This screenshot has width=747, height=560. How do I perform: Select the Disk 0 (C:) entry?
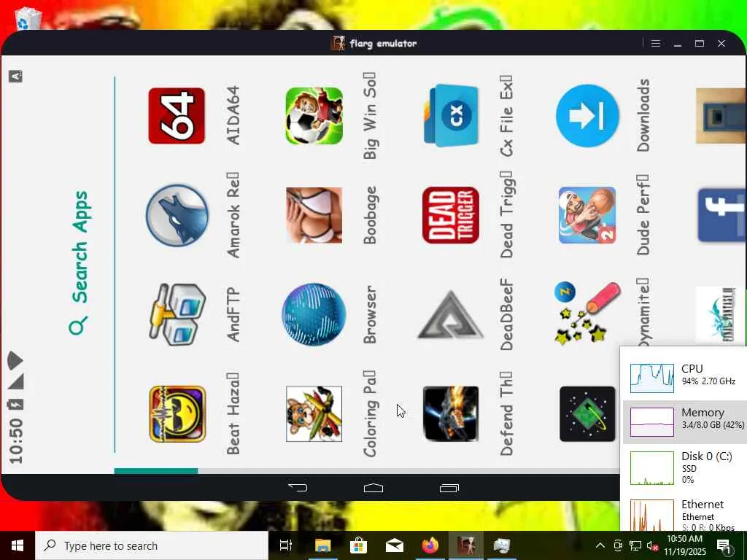pyautogui.click(x=685, y=467)
